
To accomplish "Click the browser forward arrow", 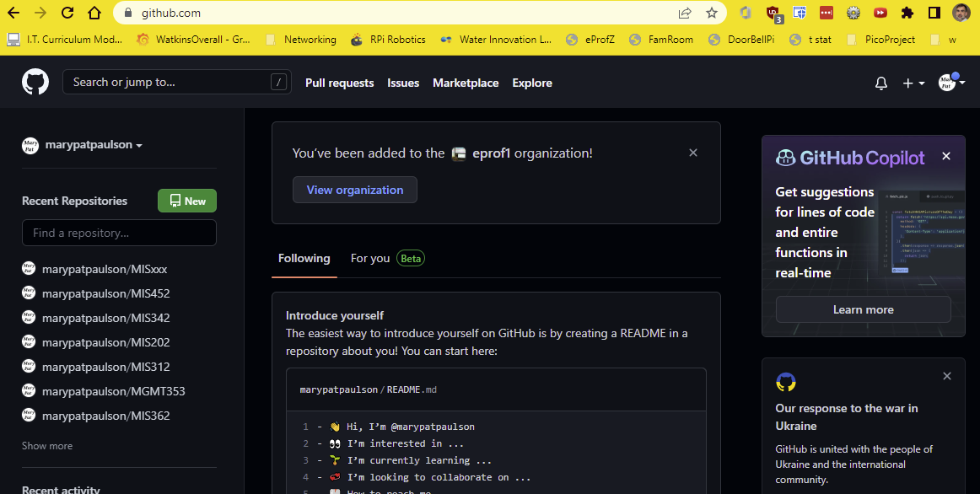I will coord(40,13).
